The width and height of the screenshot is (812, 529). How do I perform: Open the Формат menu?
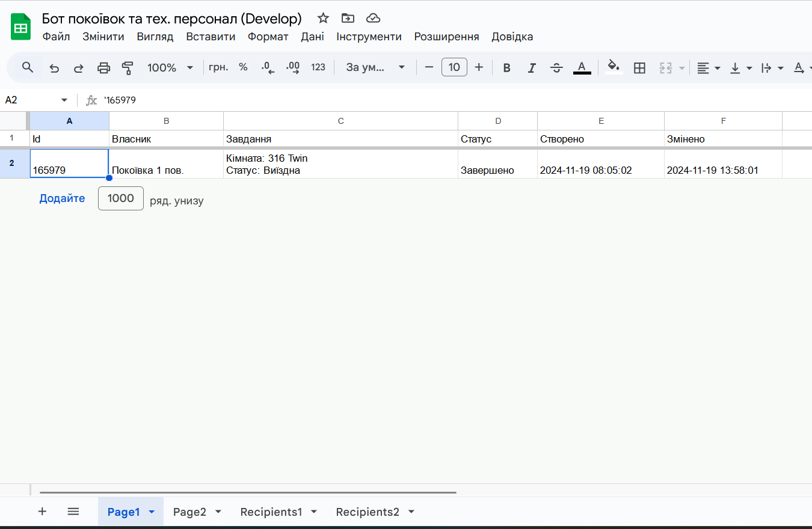pos(268,37)
